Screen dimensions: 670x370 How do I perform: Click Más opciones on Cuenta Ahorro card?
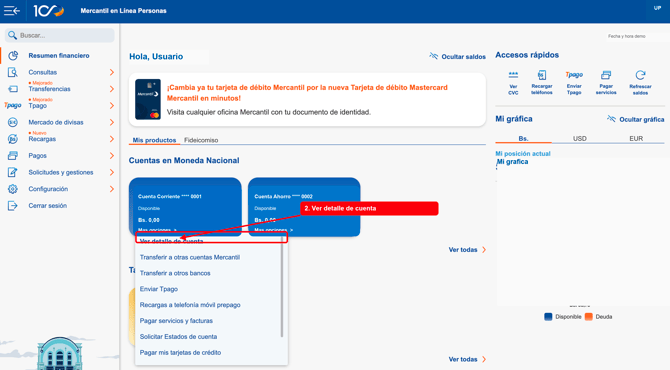(x=273, y=230)
